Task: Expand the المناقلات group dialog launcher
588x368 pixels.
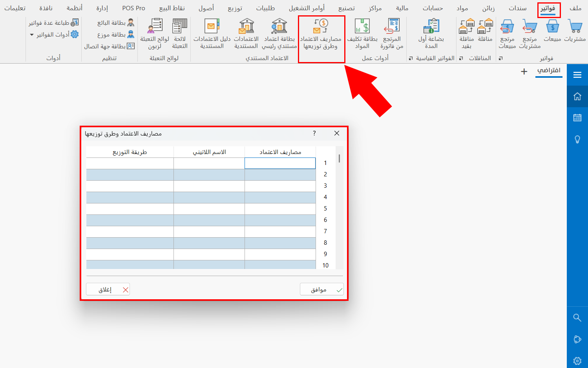Action: tap(461, 58)
